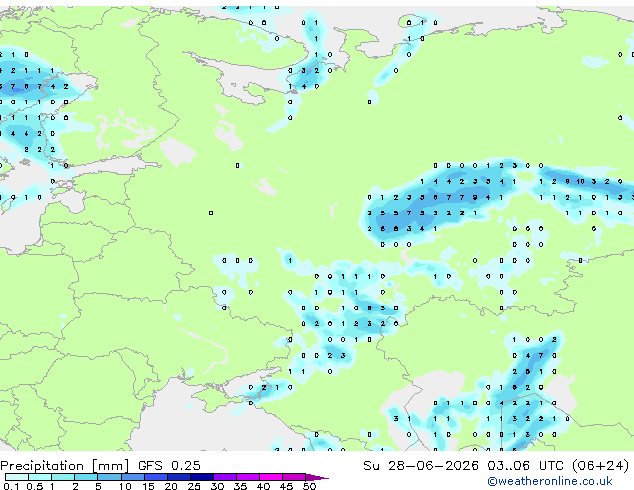Viewport: 634px width, 490px height.
Task: Click the '0.1' legend scale label
Action: pyautogui.click(x=11, y=486)
